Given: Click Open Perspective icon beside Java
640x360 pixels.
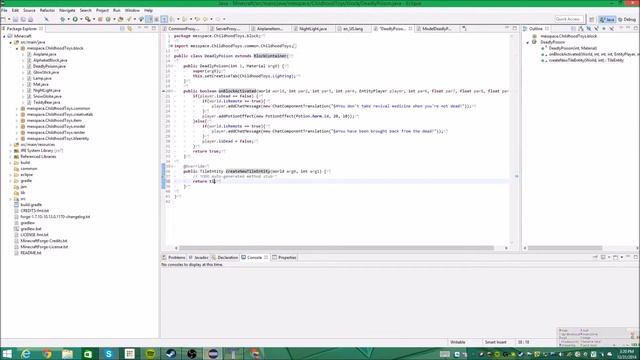Looking at the screenshot, I should 592,19.
